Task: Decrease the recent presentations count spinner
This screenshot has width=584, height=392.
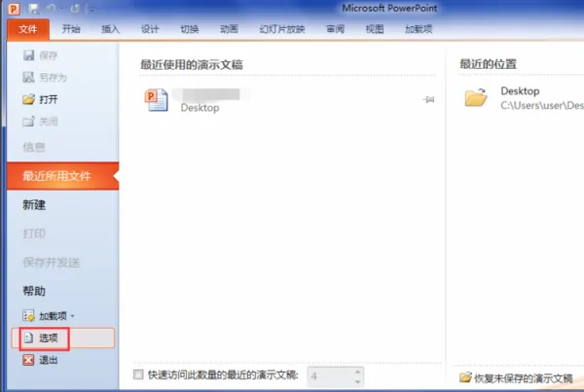Action: tap(358, 381)
